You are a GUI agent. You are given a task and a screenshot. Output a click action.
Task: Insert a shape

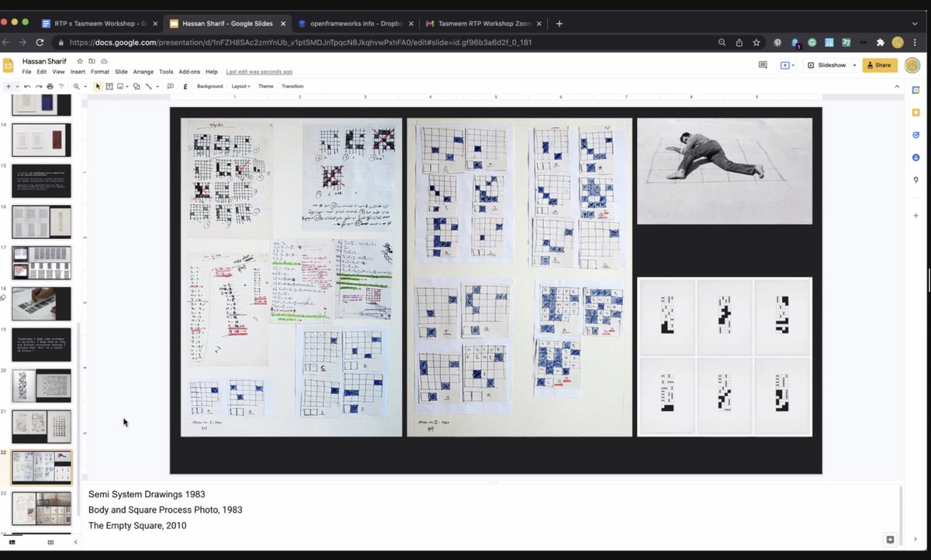coord(137,86)
